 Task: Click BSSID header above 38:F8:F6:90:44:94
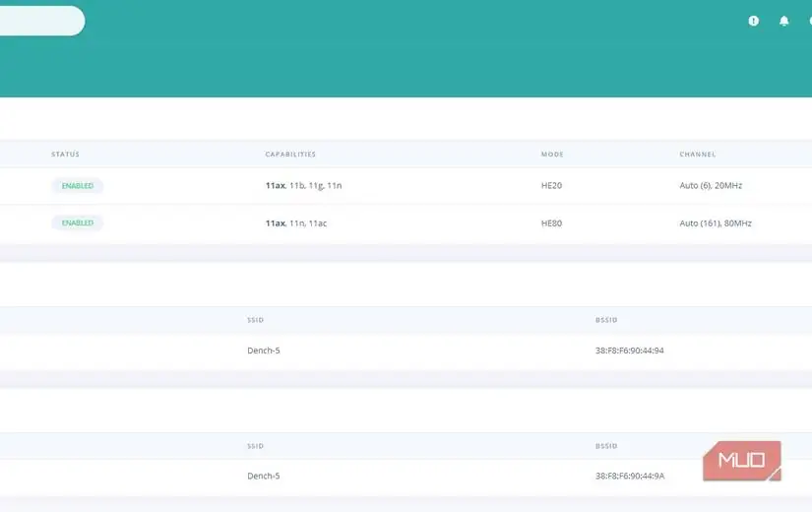(x=606, y=320)
